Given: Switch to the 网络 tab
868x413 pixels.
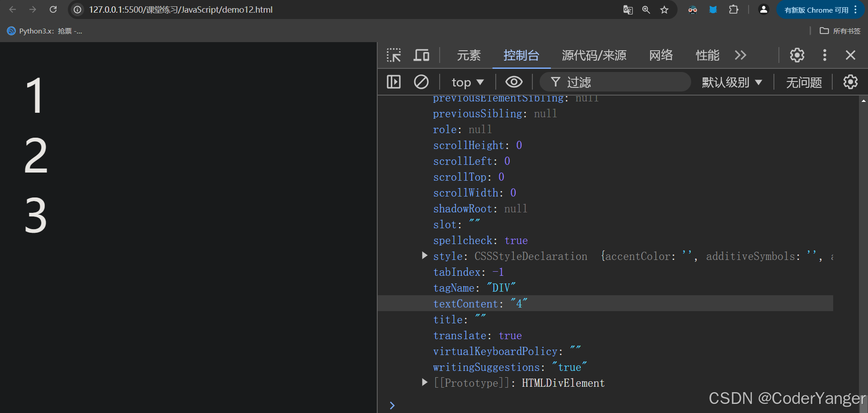Looking at the screenshot, I should point(661,55).
